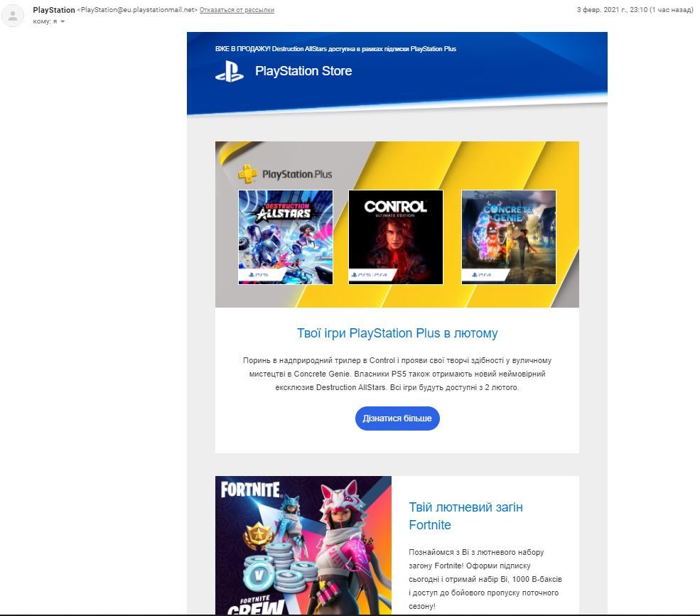Open the Fortnite Crew promo image

[303, 545]
